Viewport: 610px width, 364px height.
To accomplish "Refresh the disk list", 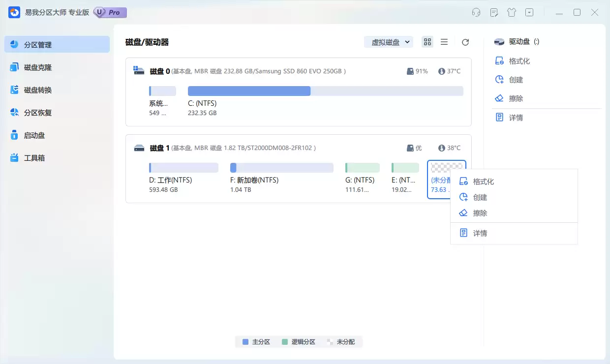I will (465, 42).
